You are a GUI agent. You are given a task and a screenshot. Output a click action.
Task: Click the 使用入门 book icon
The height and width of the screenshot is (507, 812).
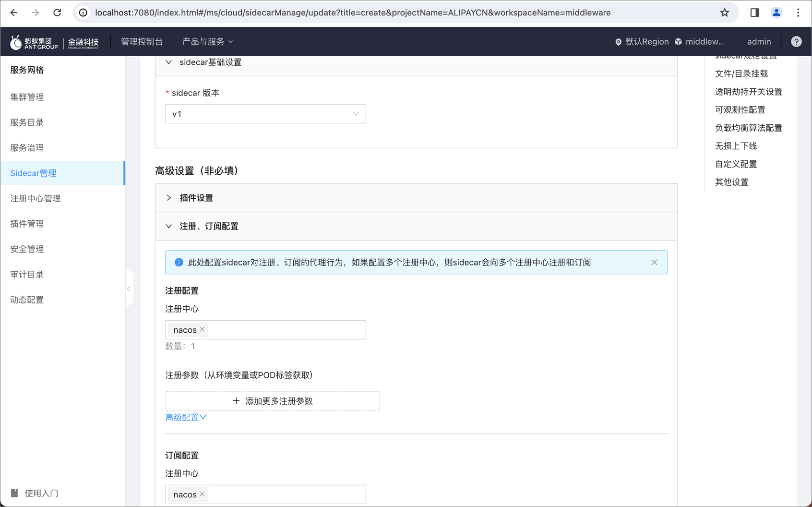click(x=14, y=493)
